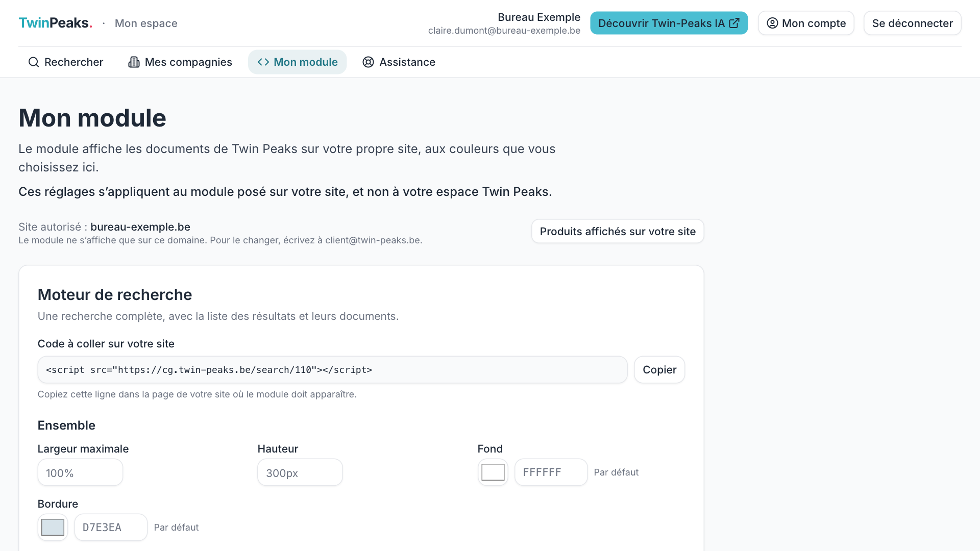Viewport: 980px width, 551px height.
Task: Click the magnifier icon beside Rechercher
Action: click(34, 62)
